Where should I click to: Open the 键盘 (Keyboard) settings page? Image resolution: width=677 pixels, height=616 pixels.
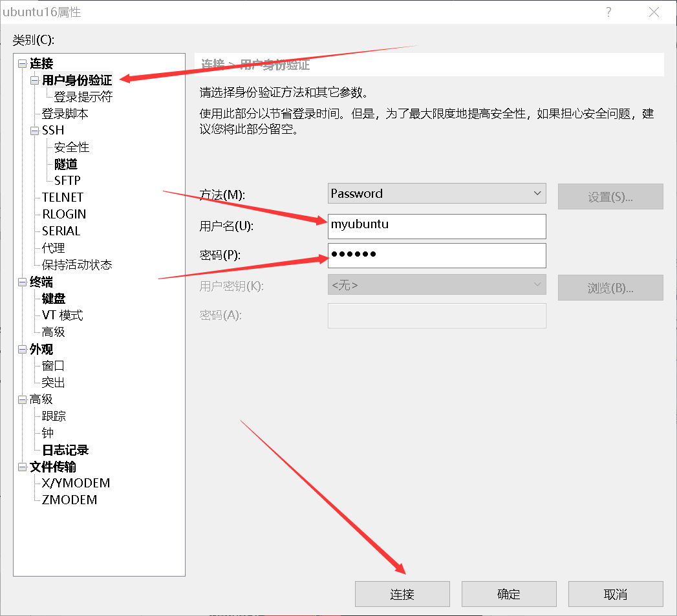click(x=53, y=299)
